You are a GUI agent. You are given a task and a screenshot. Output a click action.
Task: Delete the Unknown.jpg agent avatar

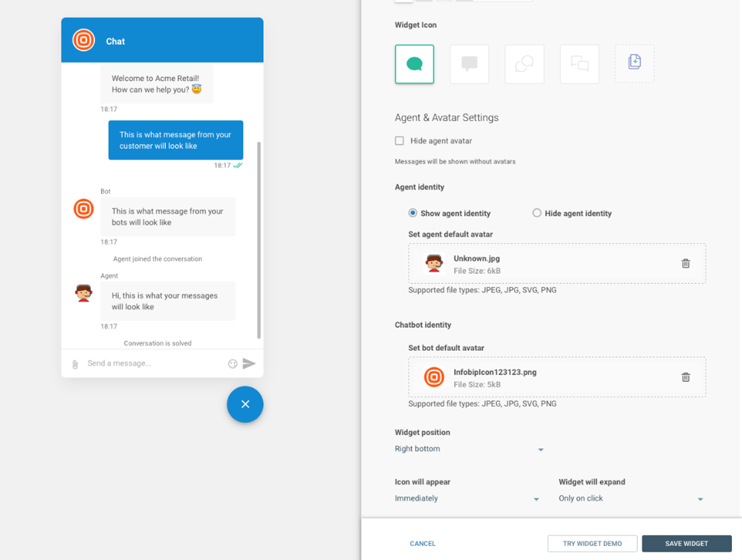[685, 263]
